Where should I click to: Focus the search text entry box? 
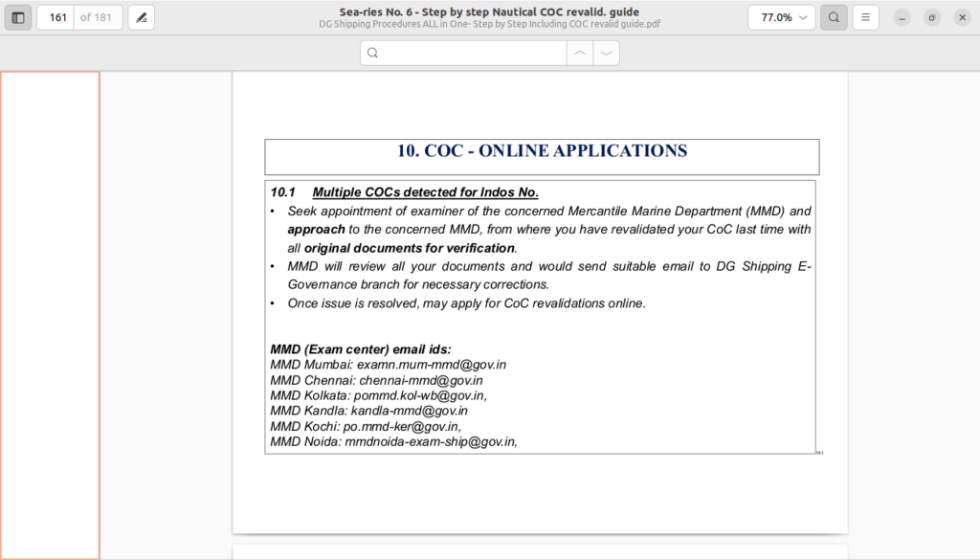click(474, 53)
